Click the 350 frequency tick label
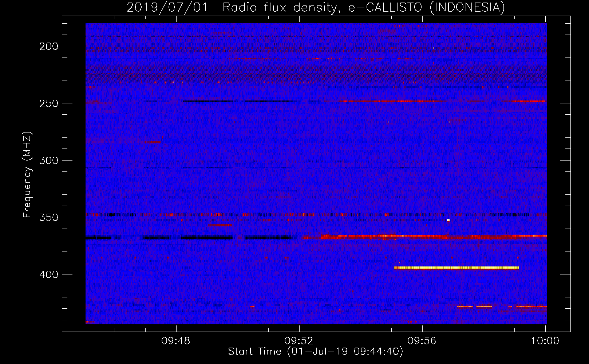The image size is (589, 364). pyautogui.click(x=49, y=217)
